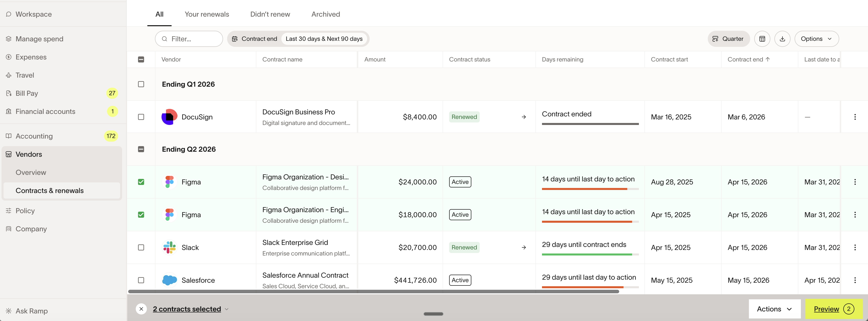
Task: Click the Slack vendor logo
Action: 170,247
